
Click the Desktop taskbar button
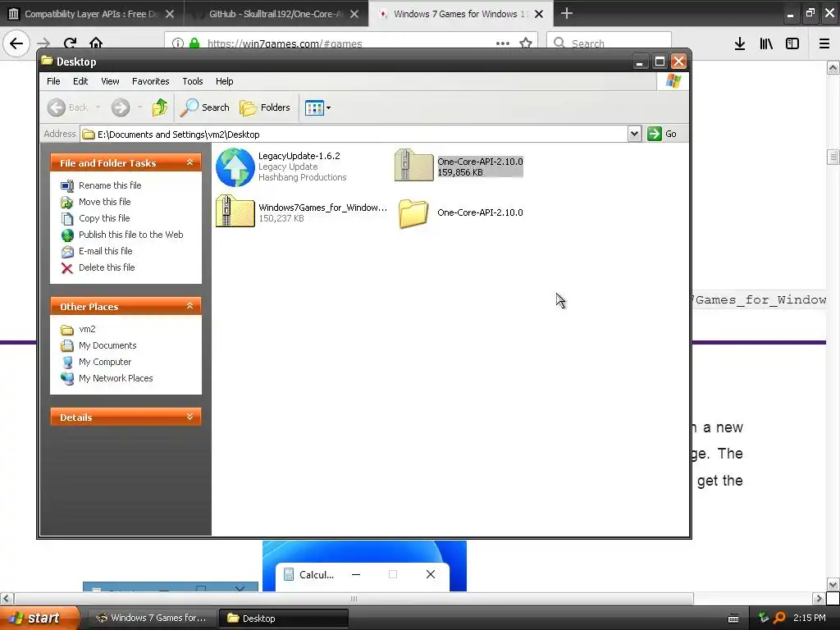point(283,619)
